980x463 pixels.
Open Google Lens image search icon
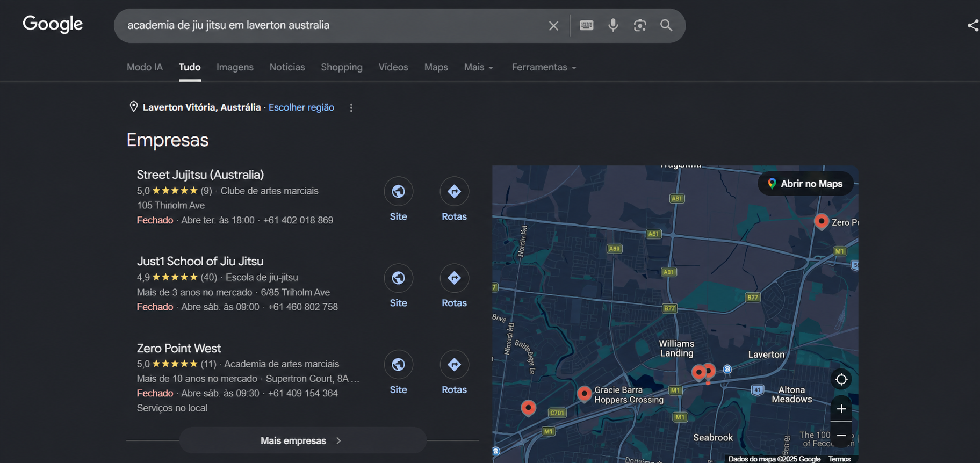click(639, 25)
